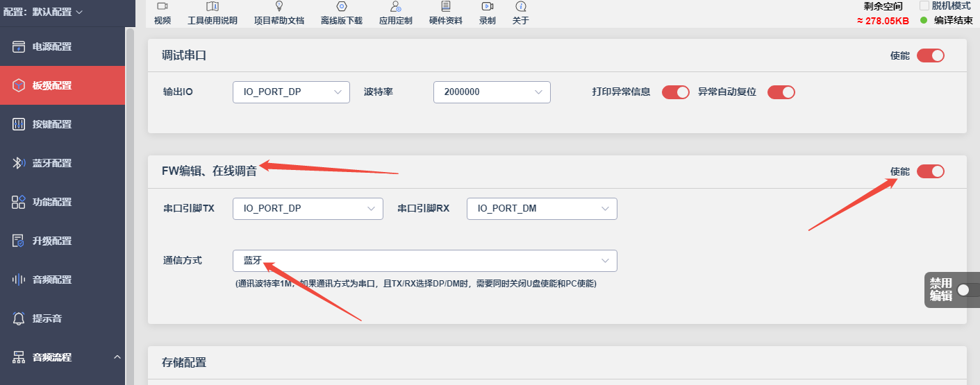980x385 pixels.
Task: Toggle 调试串口 使能 switch
Action: [x=931, y=55]
